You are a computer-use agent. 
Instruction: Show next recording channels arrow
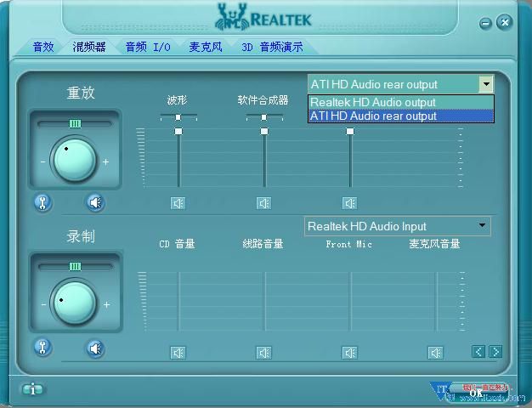pos(495,351)
